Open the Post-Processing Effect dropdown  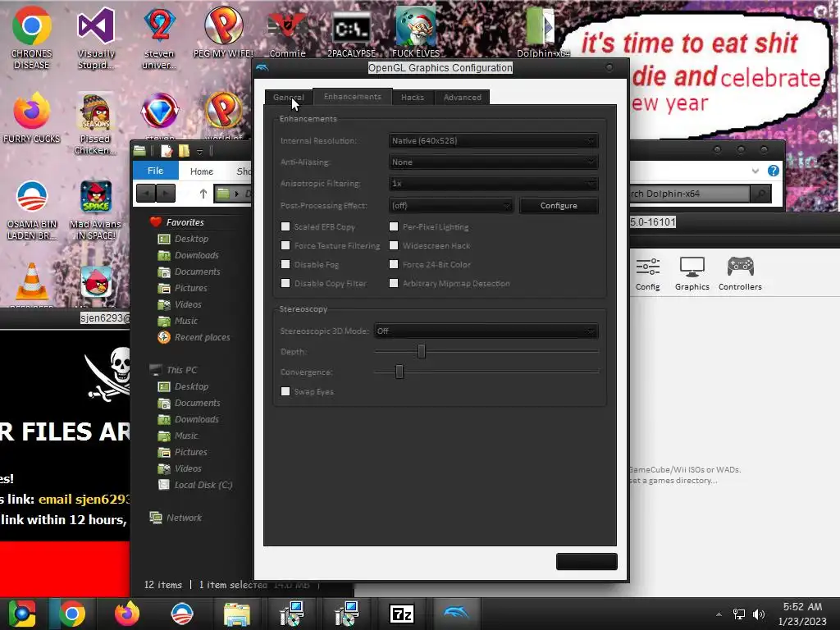451,206
